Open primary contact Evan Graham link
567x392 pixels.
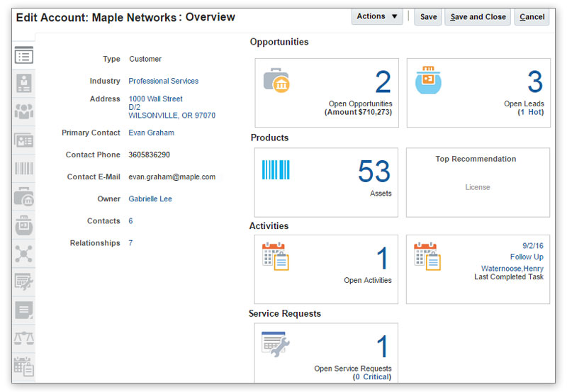click(151, 133)
